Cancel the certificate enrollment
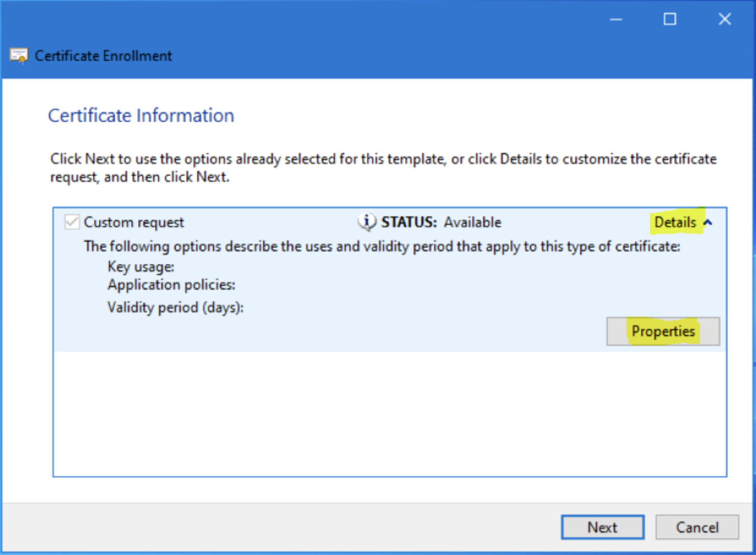The height and width of the screenshot is (555, 756). [x=697, y=527]
